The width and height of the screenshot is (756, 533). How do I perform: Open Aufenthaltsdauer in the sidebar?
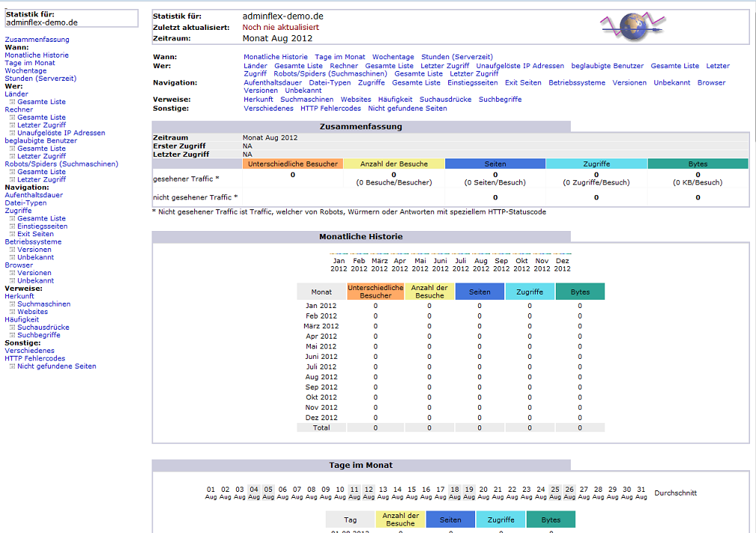[34, 195]
